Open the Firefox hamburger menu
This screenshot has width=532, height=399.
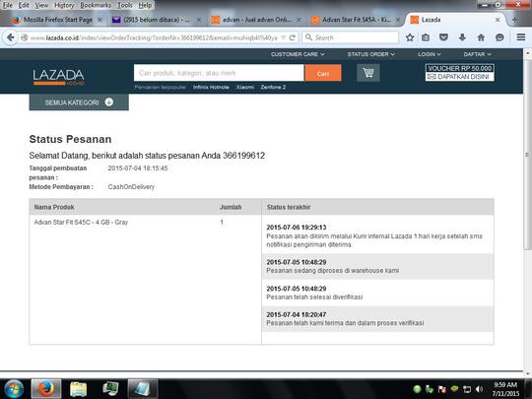(521, 37)
